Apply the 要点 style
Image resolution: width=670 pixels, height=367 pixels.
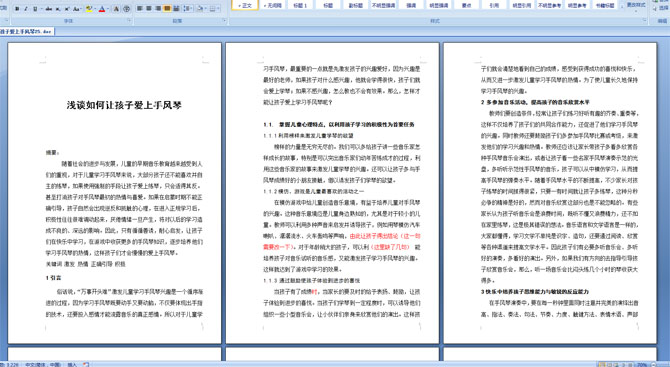466,5
